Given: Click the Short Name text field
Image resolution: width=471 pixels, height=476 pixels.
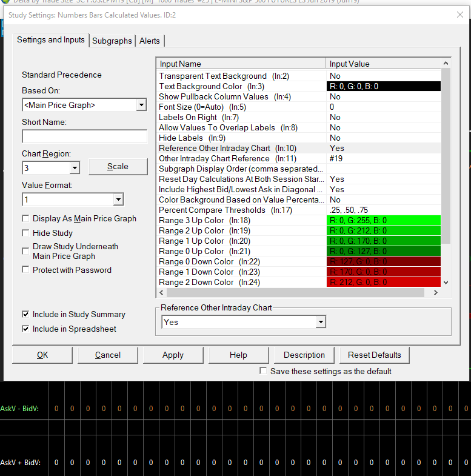Looking at the screenshot, I should pyautogui.click(x=84, y=136).
